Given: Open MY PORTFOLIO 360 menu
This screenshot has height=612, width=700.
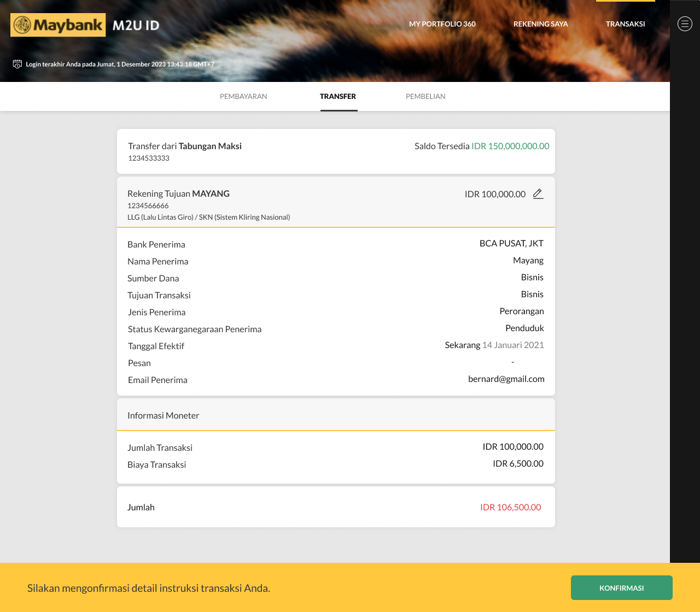Looking at the screenshot, I should tap(442, 23).
